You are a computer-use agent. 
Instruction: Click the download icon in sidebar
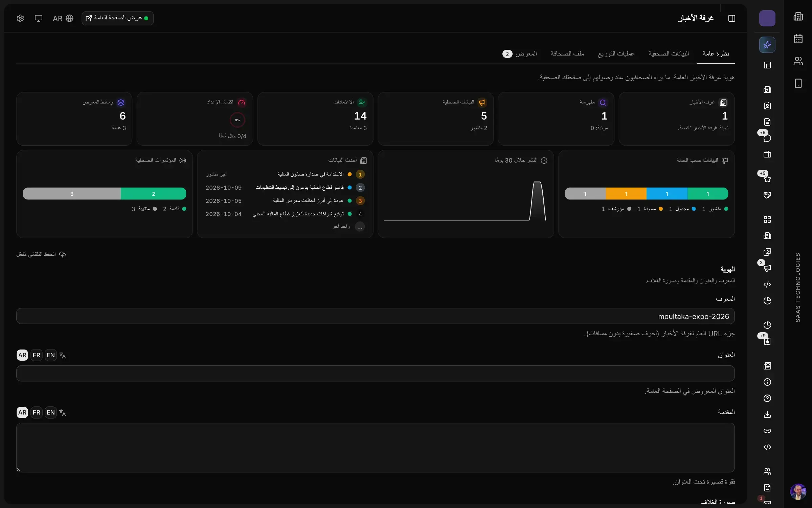coord(767,415)
